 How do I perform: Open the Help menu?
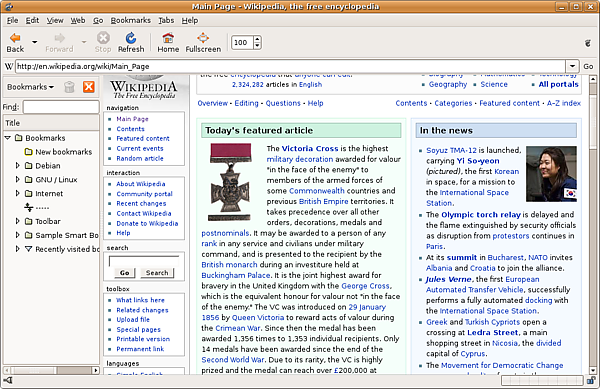[x=189, y=20]
